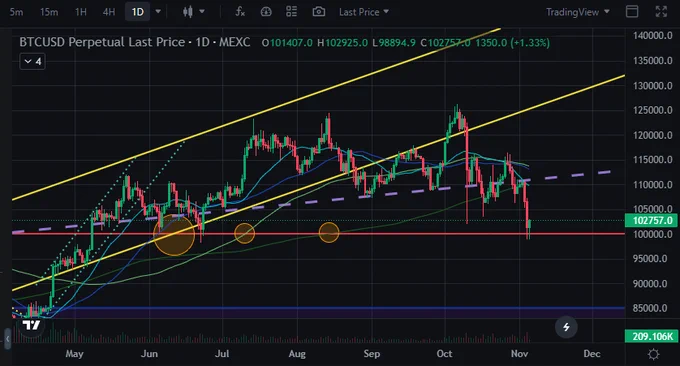Open the Last Price dropdown
This screenshot has height=366, width=680.
point(364,12)
